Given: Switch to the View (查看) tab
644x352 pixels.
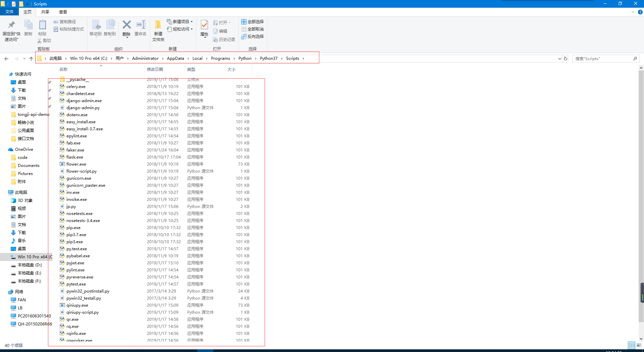Looking at the screenshot, I should pos(63,12).
